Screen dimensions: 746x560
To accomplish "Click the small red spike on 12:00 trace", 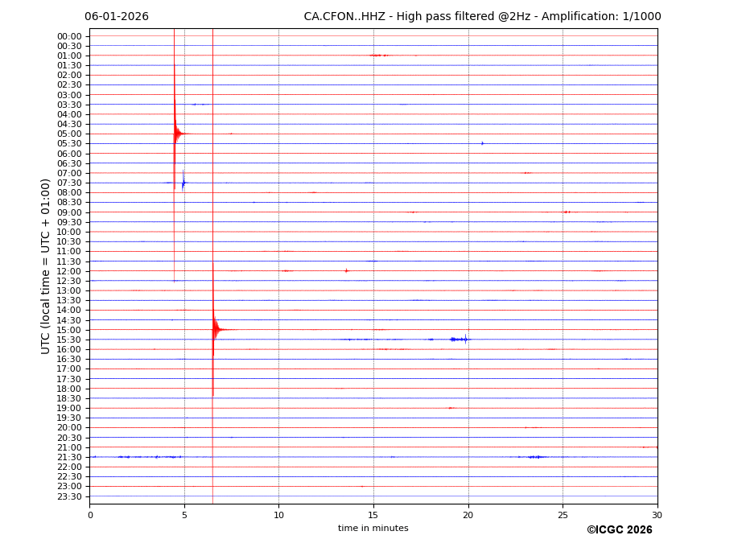I will click(346, 271).
